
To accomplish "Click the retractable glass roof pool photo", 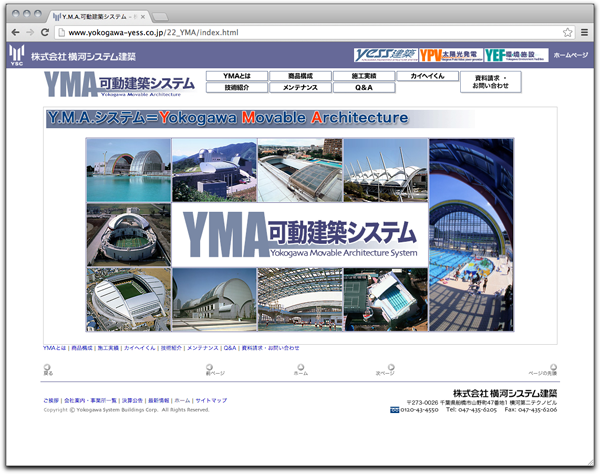I will coord(300,170).
